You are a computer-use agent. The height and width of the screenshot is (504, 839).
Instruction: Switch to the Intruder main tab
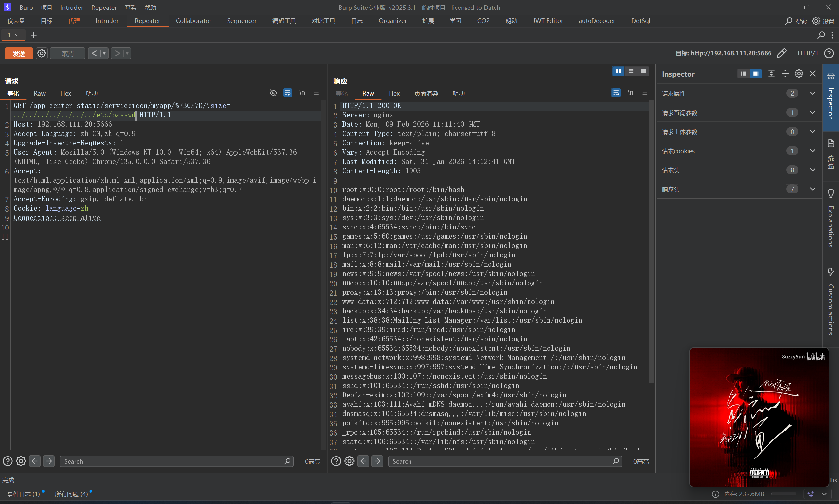107,21
